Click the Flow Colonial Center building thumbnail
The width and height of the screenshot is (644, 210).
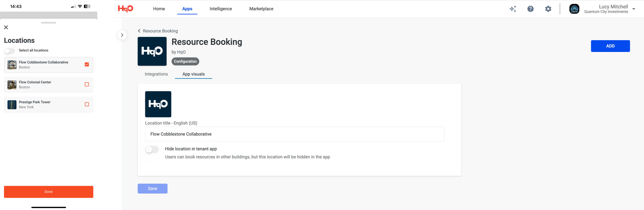click(x=12, y=85)
